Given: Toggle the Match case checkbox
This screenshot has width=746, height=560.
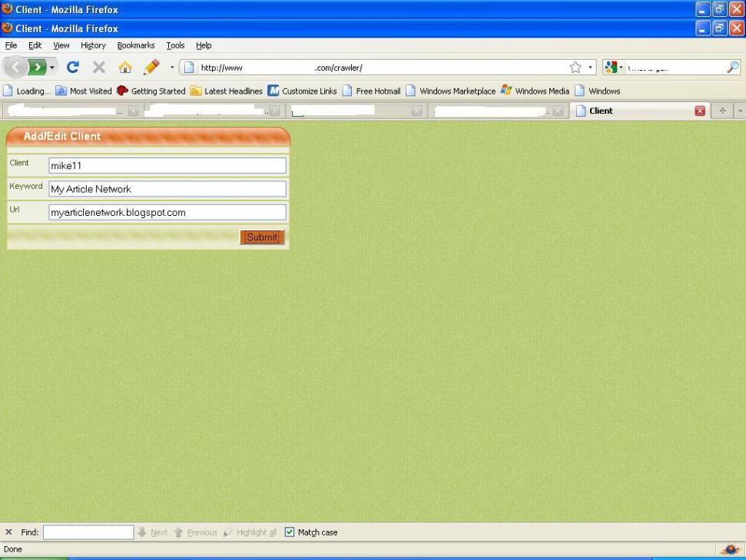Looking at the screenshot, I should click(x=290, y=532).
